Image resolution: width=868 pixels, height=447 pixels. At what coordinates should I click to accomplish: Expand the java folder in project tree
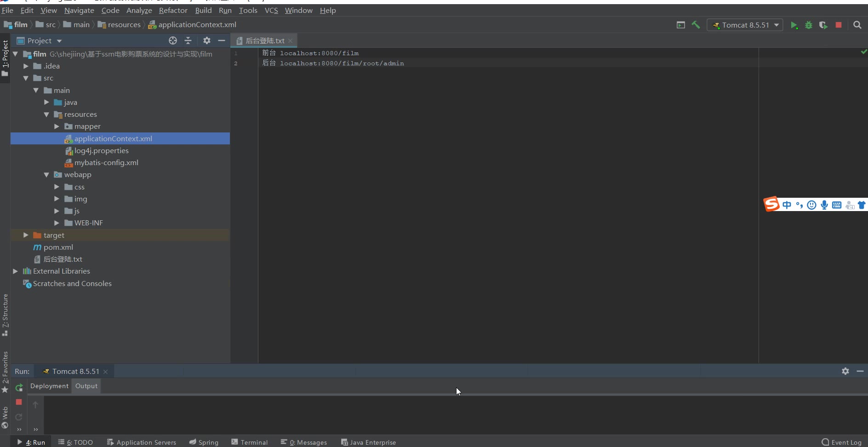46,102
